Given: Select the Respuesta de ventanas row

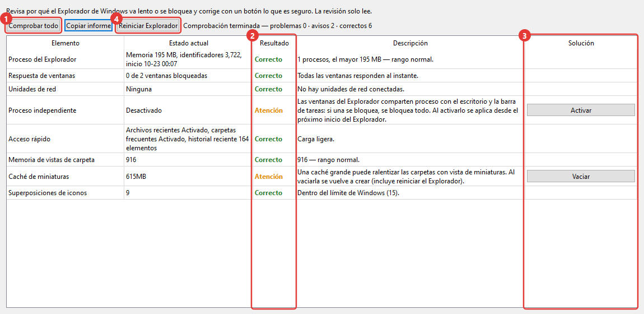Looking at the screenshot, I should [322, 76].
